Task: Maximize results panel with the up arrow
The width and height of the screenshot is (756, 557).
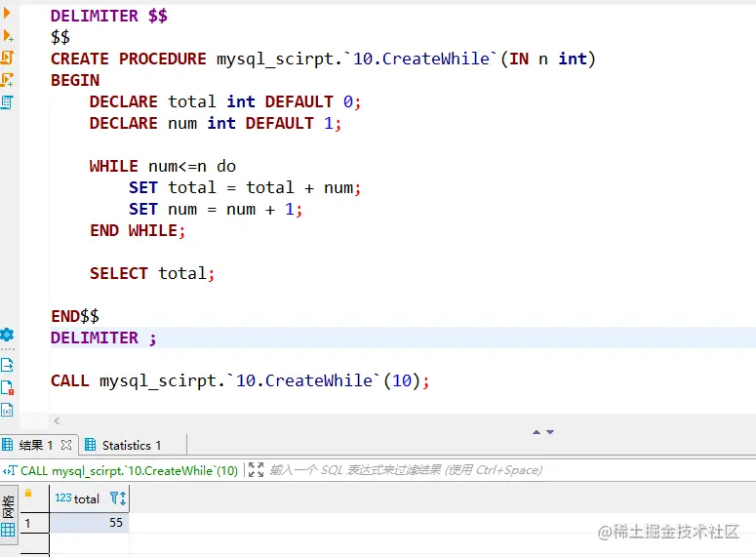Action: point(537,432)
